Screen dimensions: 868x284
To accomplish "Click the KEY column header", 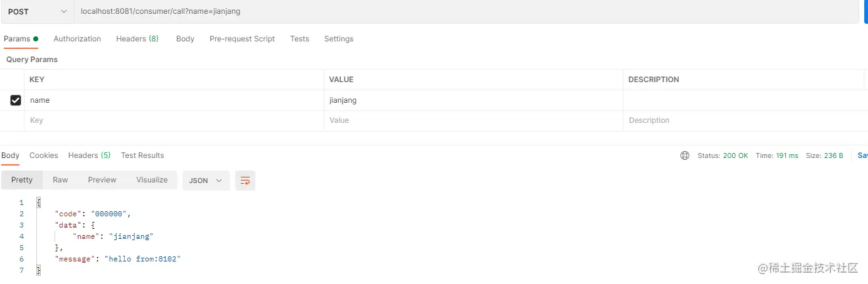I will point(37,80).
